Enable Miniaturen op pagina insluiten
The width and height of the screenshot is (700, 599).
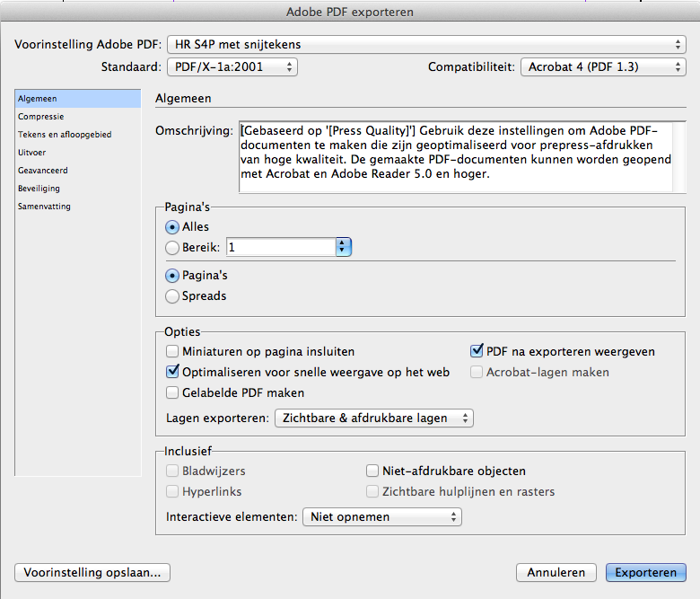click(x=172, y=351)
